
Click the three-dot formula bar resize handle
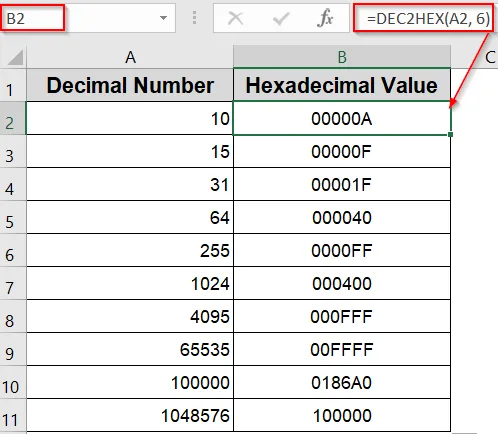[194, 18]
